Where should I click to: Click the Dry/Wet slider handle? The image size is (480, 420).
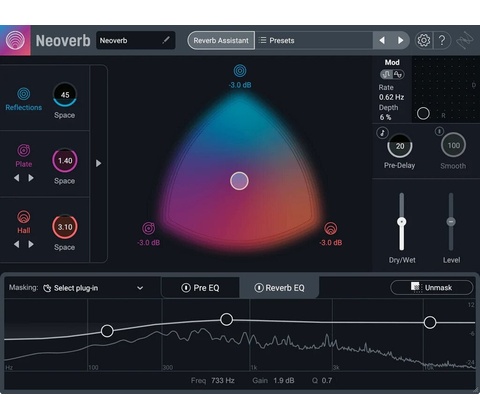pos(402,222)
